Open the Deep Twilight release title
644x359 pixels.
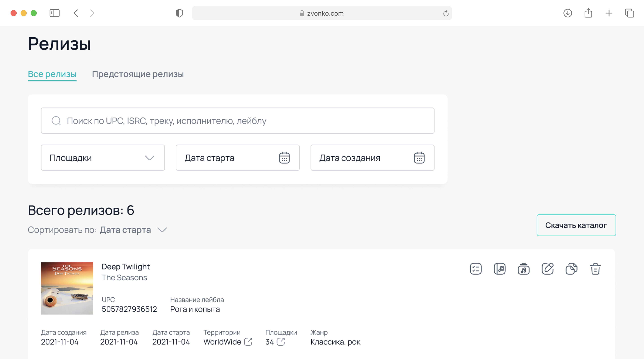[125, 267]
